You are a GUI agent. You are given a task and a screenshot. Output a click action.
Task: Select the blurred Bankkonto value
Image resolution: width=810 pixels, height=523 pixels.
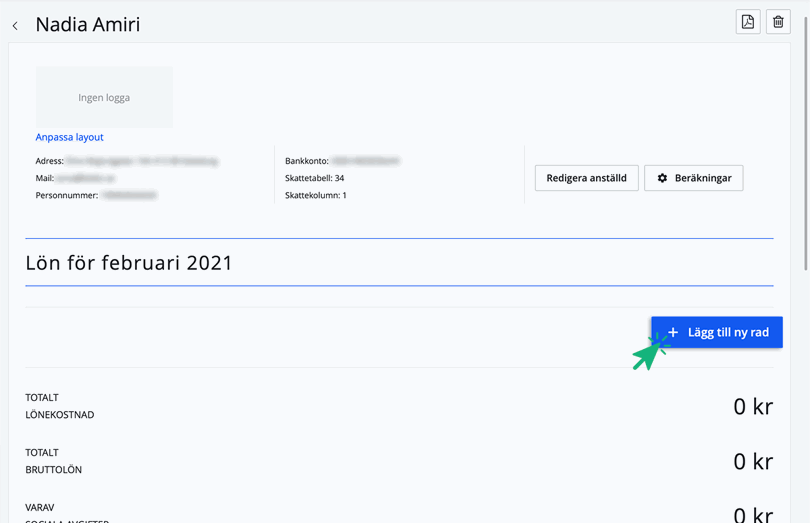point(365,161)
